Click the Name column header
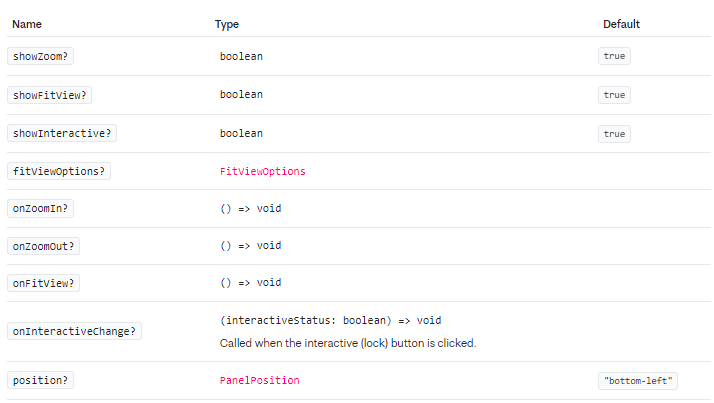 coord(26,24)
